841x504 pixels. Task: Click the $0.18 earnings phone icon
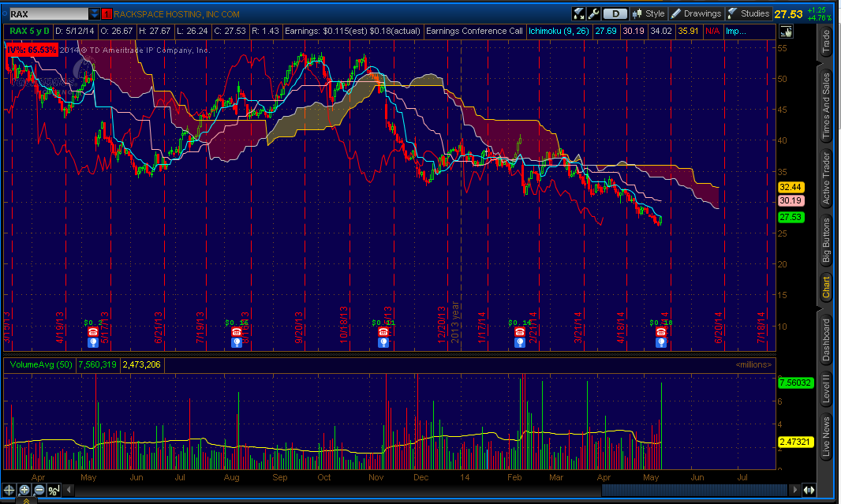pos(661,332)
